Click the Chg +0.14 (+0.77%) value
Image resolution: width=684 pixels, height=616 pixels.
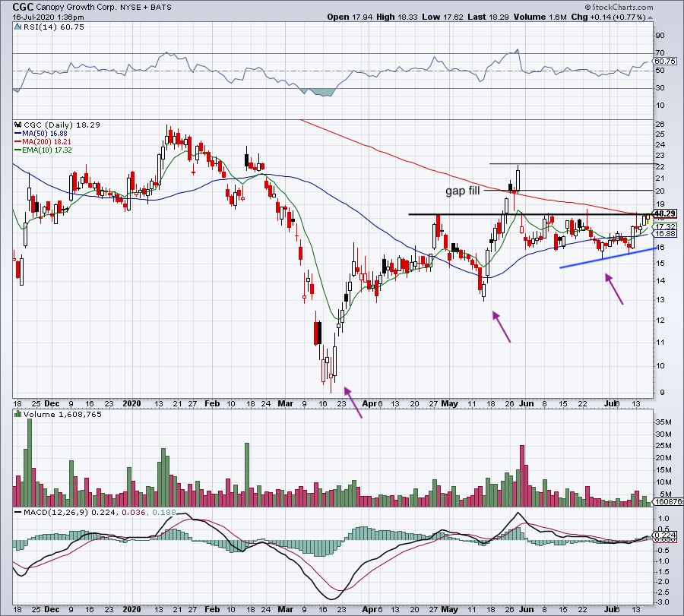(608, 17)
